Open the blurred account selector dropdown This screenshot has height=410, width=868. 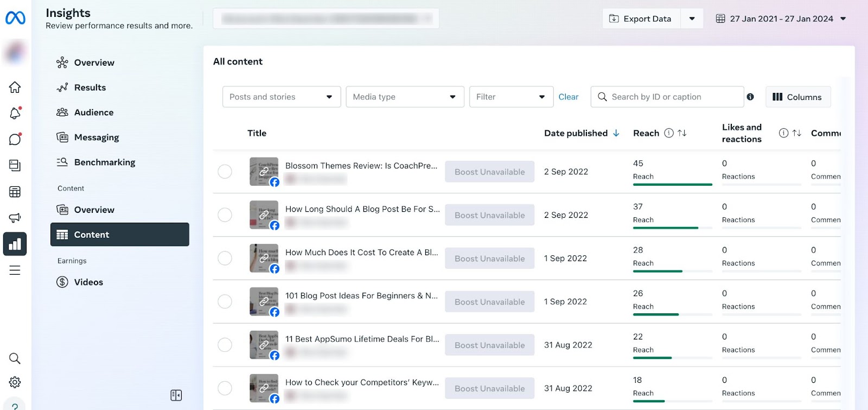point(326,18)
